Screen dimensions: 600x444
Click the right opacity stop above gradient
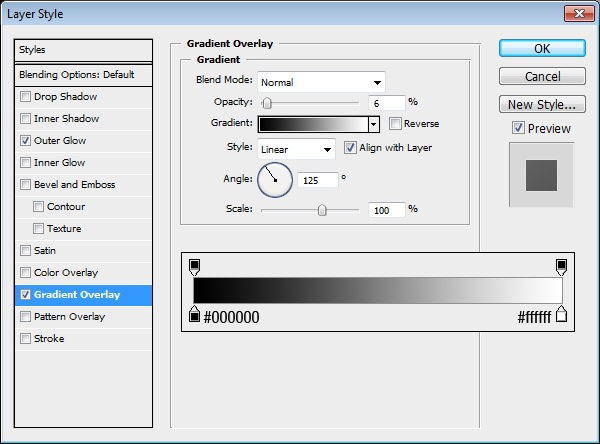click(561, 267)
